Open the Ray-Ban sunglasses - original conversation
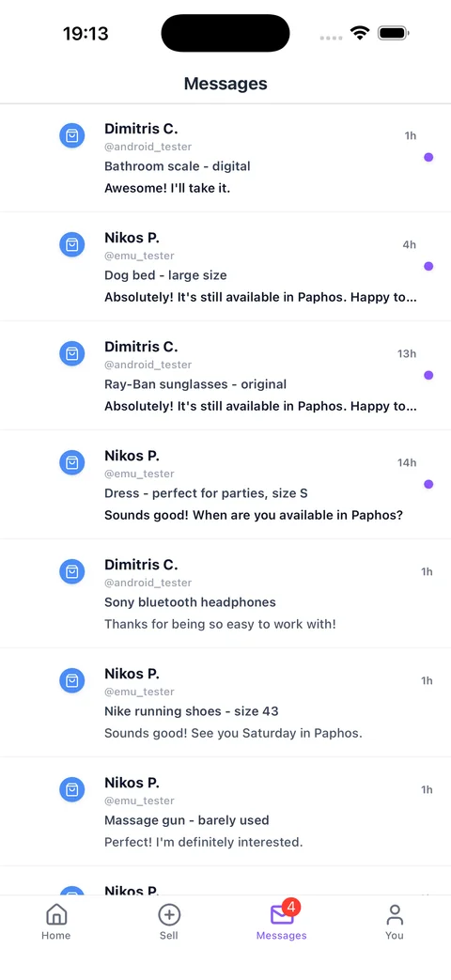This screenshot has width=451, height=980. pyautogui.click(x=225, y=376)
